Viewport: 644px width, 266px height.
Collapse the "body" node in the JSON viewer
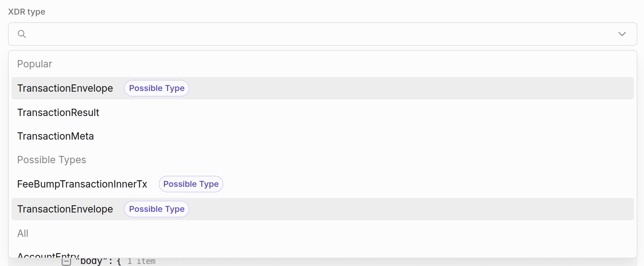[66, 261]
